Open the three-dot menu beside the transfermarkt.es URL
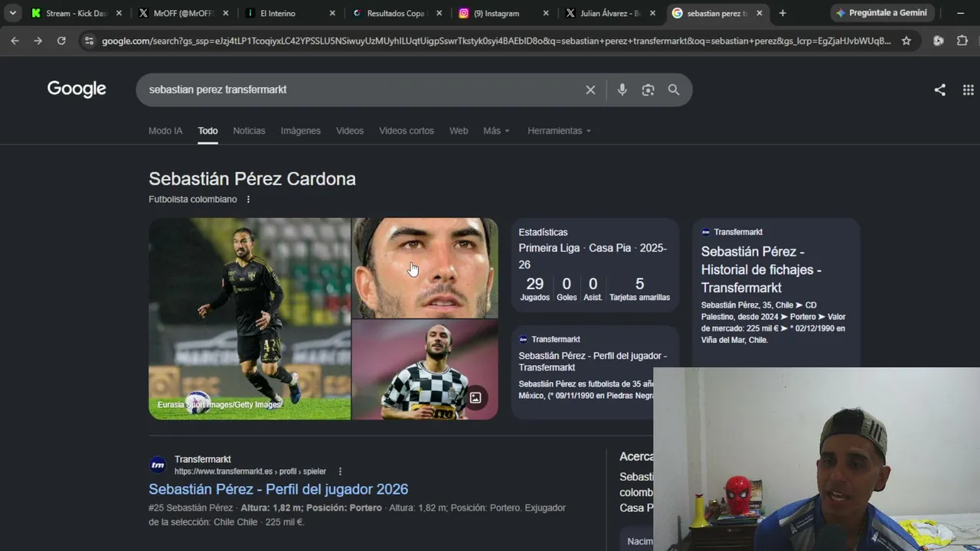The image size is (980, 551). tap(340, 471)
